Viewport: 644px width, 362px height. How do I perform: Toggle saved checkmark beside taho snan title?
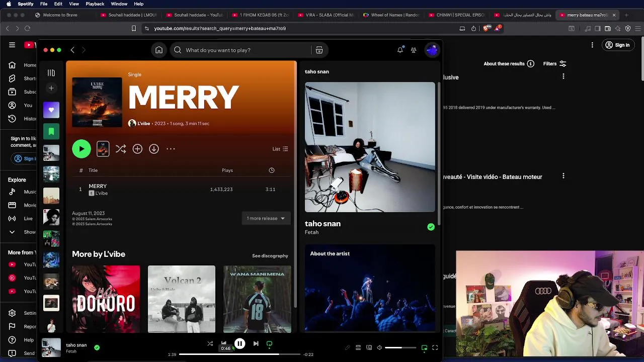431,227
